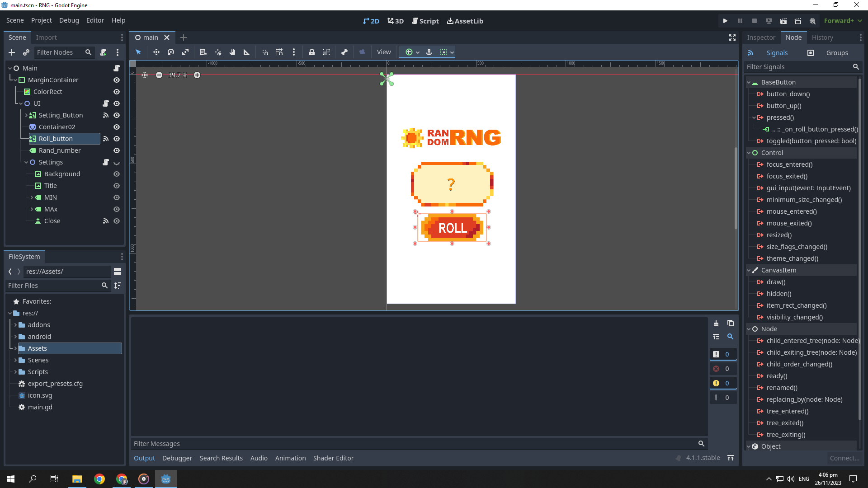This screenshot has height=488, width=868.
Task: Activate the Move Mode tool
Action: (156, 52)
